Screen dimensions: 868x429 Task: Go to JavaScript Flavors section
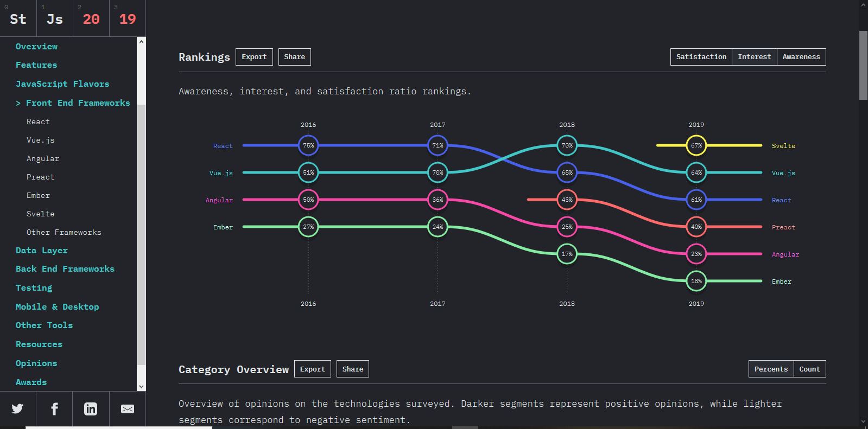(62, 84)
